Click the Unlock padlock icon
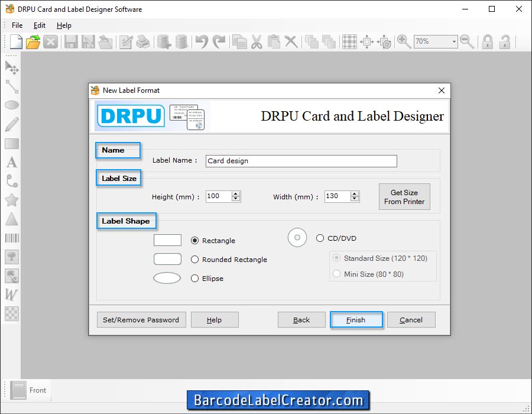This screenshot has width=532, height=414. [505, 42]
